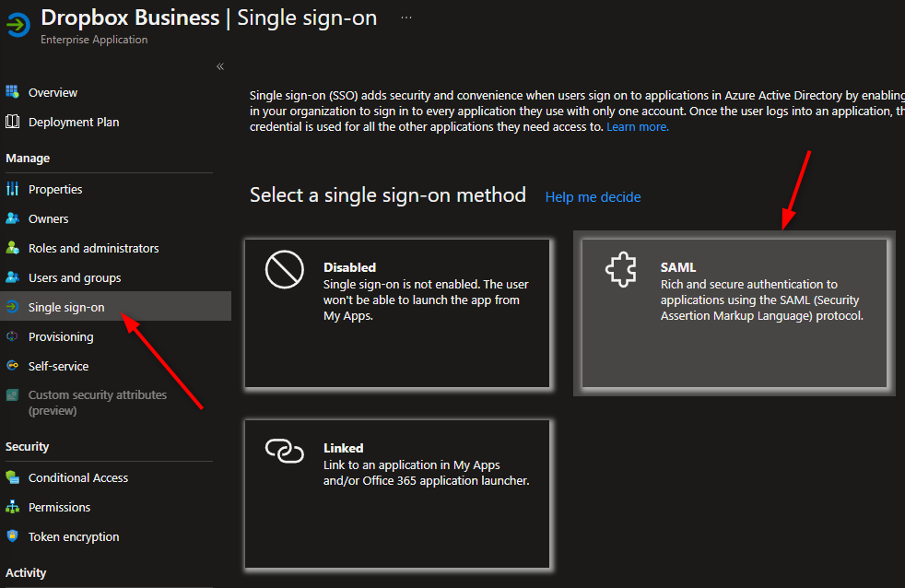Collapse the sidebar with double chevron
Viewport: 905px width, 588px height.
[x=220, y=66]
